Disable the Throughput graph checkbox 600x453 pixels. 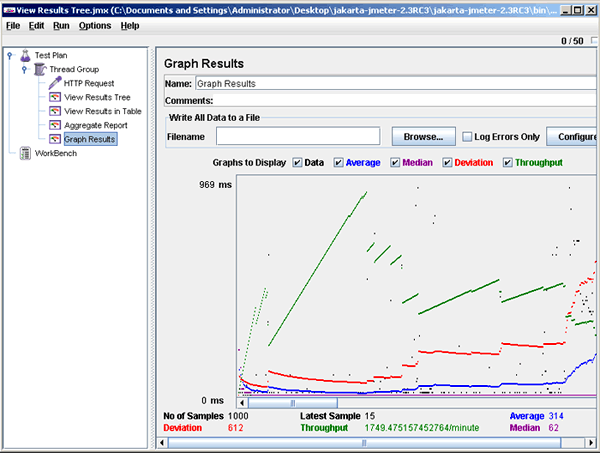tap(508, 163)
